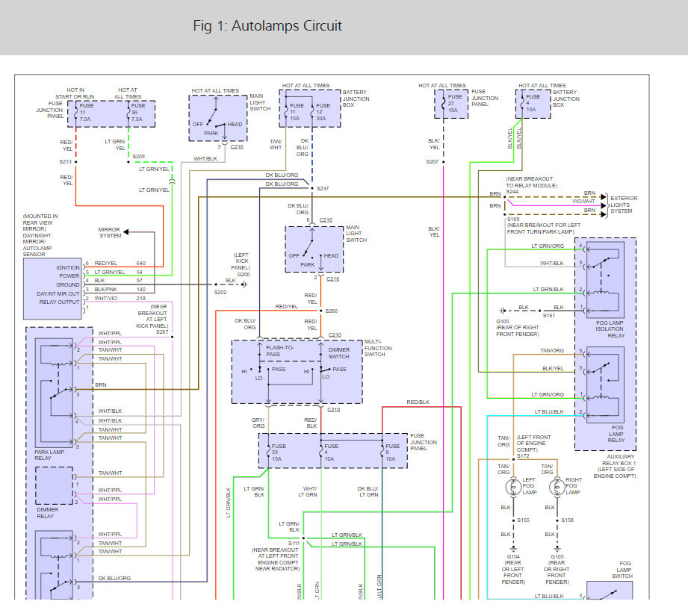Click splice label "S158"
Screen dimensions: 688x616
coord(567,520)
